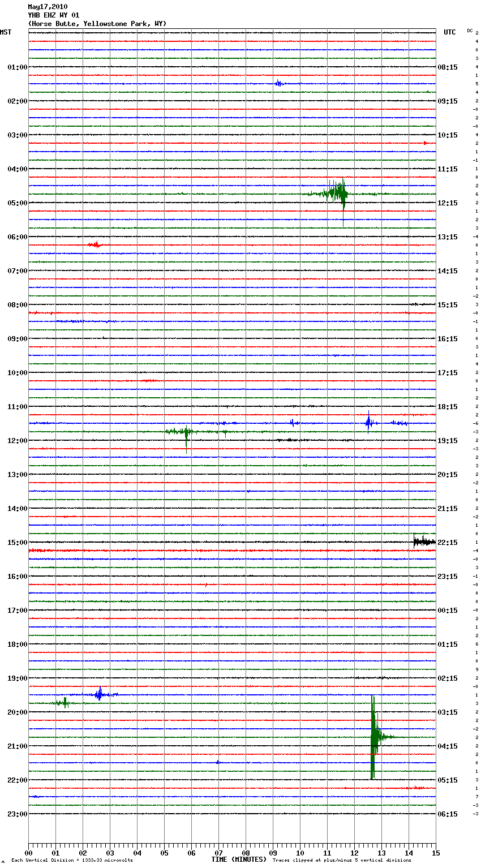Click the DC column header

(x=470, y=31)
